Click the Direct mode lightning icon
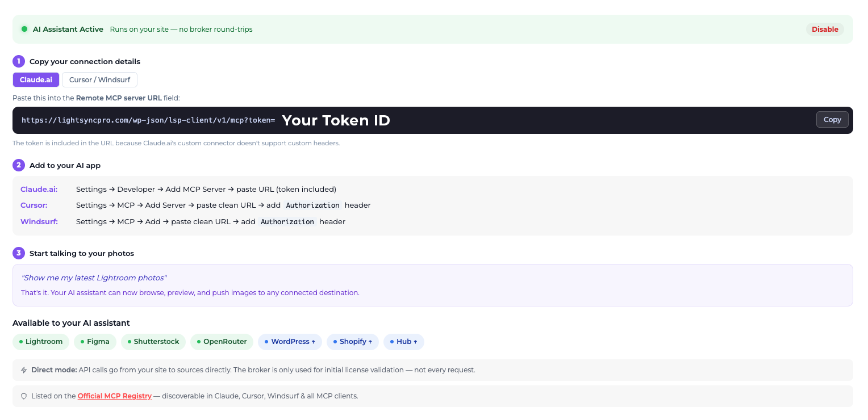868x420 pixels. (x=24, y=370)
